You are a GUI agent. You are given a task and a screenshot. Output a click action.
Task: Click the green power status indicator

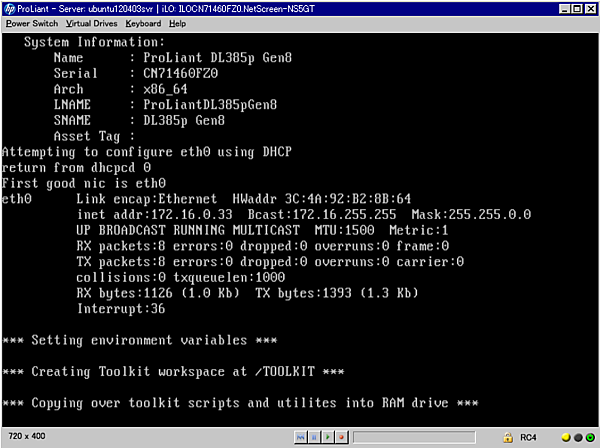pyautogui.click(x=590, y=437)
